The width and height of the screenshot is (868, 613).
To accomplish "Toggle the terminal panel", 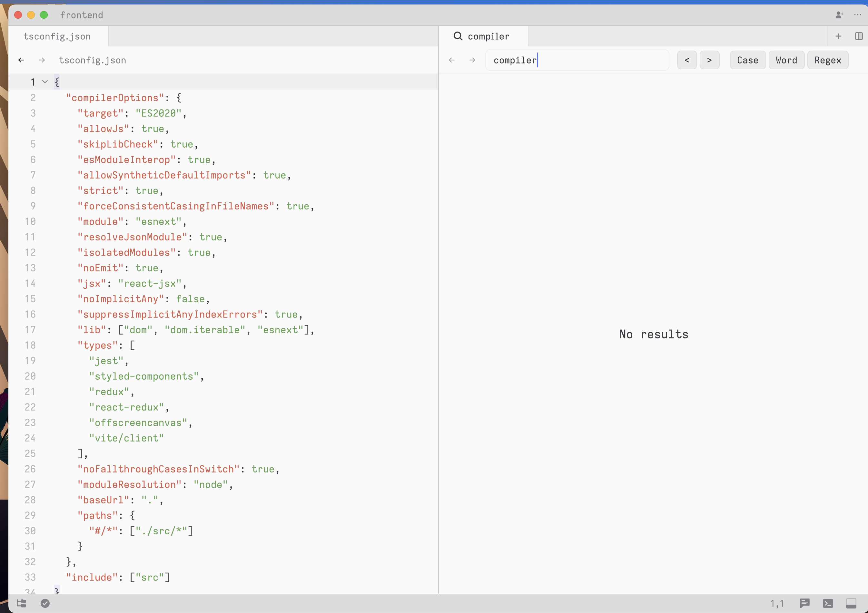I will 828,603.
